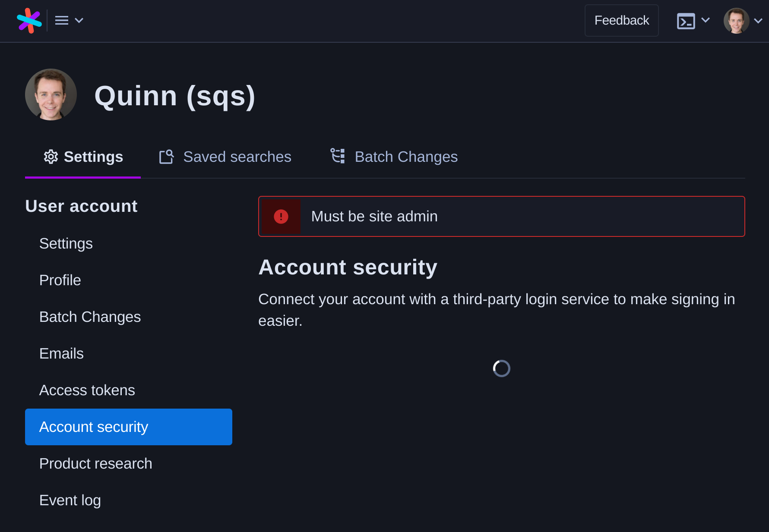The image size is (769, 532).
Task: Click the large Quinn profile picture
Action: pos(51,94)
